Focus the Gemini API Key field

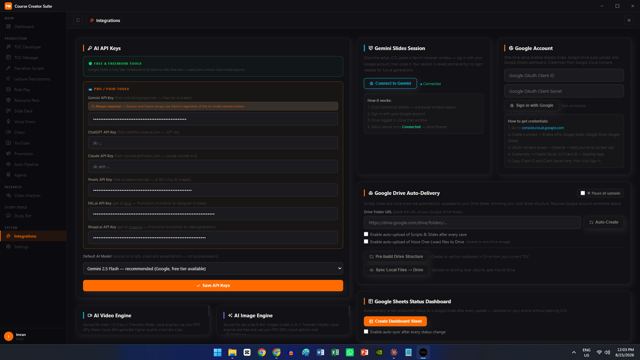(213, 119)
